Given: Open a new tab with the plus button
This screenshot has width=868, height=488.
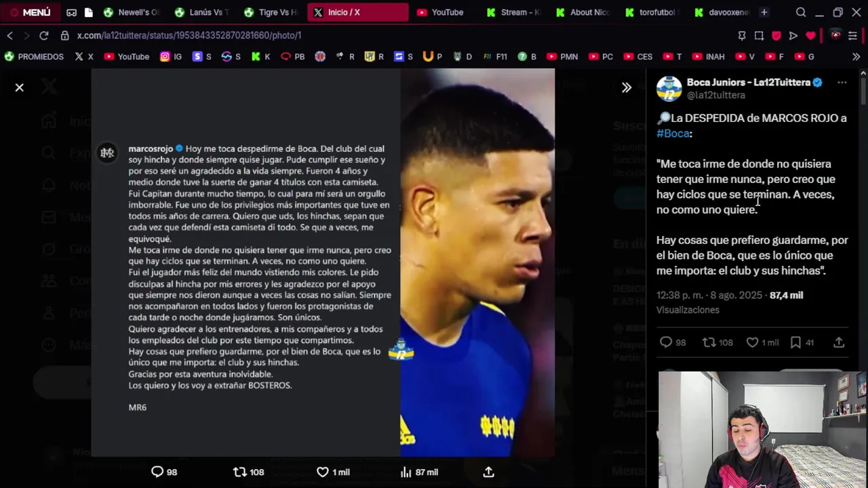Looking at the screenshot, I should 764,12.
